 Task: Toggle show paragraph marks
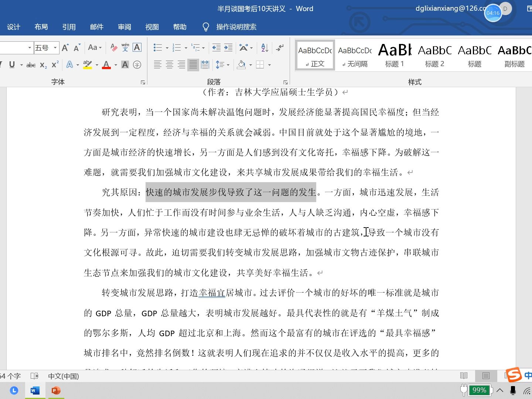[x=280, y=48]
